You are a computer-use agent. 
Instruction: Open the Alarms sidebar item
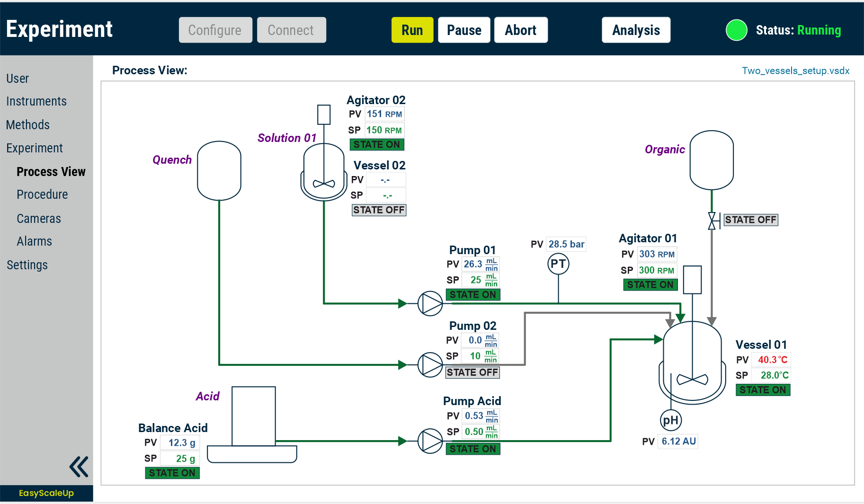[x=34, y=241]
